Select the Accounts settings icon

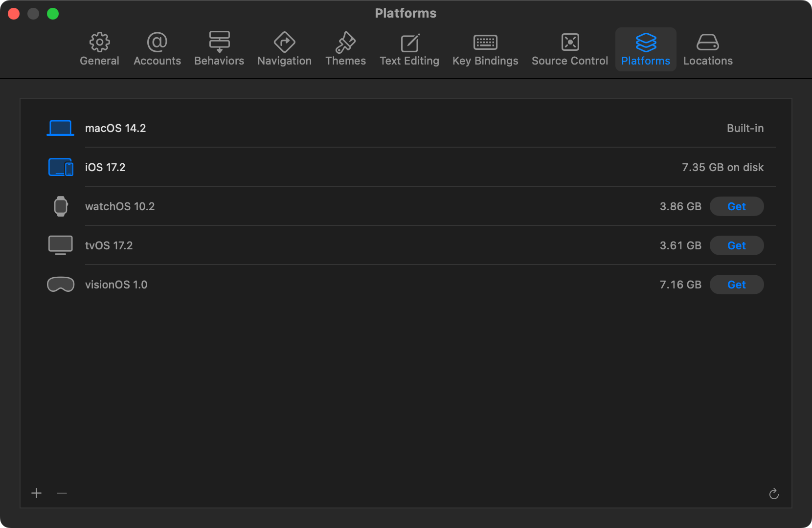point(157,48)
